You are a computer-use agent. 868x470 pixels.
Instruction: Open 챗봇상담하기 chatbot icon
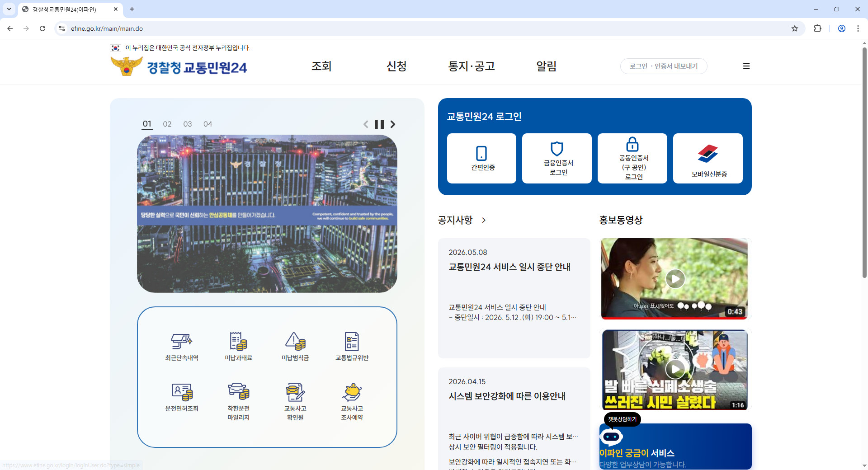point(612,437)
